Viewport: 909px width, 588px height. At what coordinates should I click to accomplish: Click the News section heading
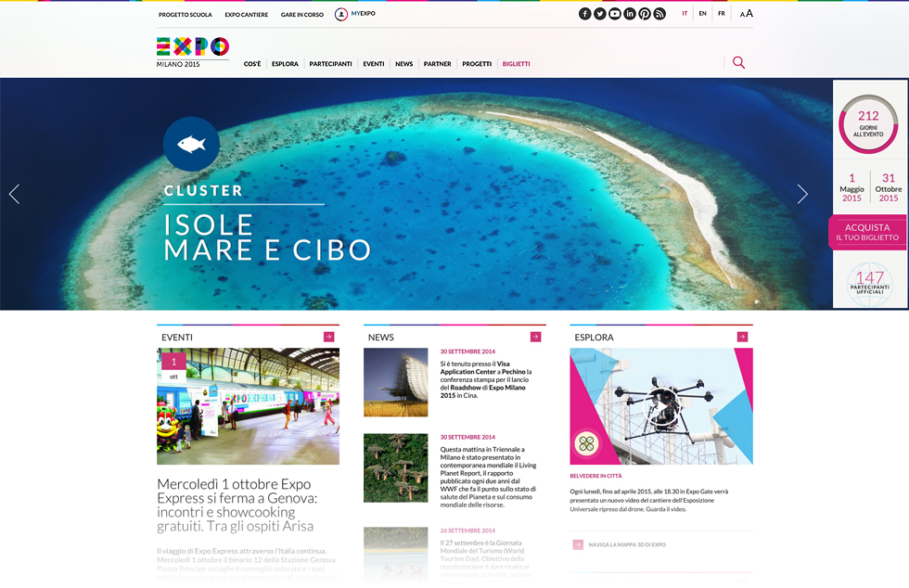coord(381,337)
